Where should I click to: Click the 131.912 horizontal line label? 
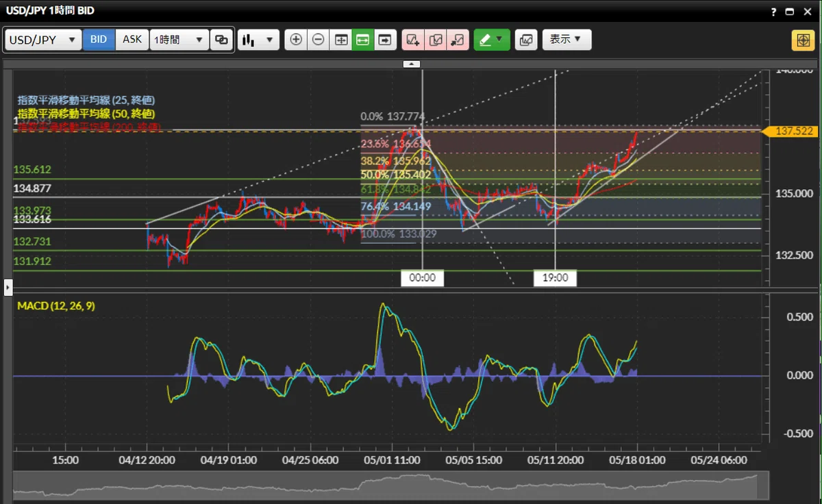pyautogui.click(x=32, y=261)
